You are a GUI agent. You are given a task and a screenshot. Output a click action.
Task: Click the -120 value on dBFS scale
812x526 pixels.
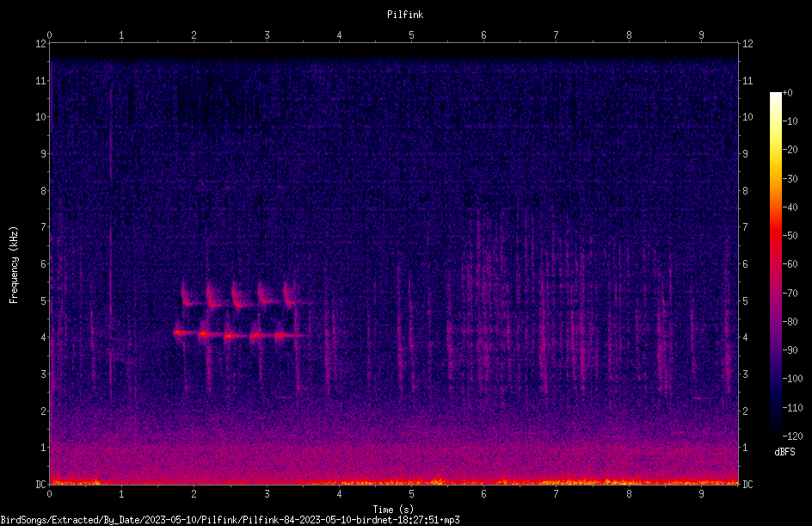792,436
